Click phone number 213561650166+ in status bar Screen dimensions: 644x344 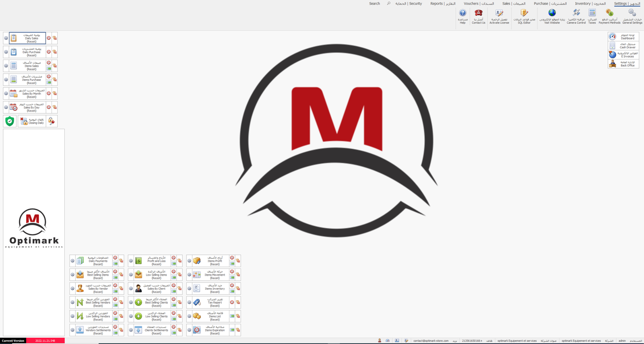[472, 341]
